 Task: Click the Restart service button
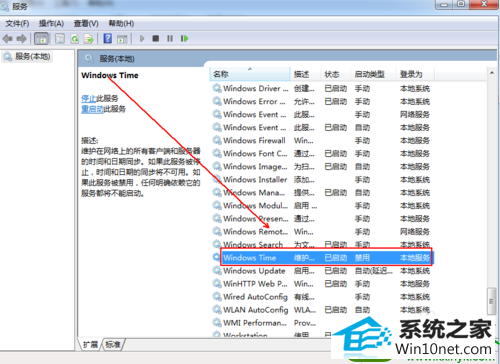coord(184,38)
